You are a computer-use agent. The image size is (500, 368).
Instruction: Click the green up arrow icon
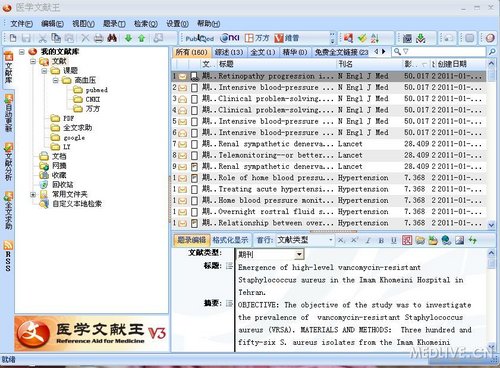(142, 38)
